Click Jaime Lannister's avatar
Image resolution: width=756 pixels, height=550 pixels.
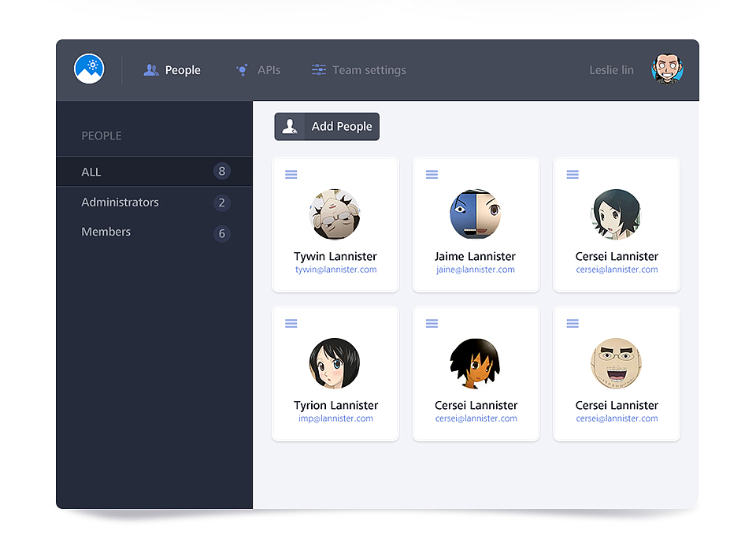tap(476, 214)
